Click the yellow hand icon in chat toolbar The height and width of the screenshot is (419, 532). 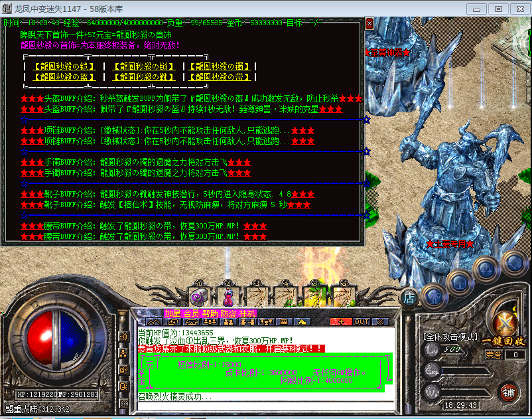(302, 322)
